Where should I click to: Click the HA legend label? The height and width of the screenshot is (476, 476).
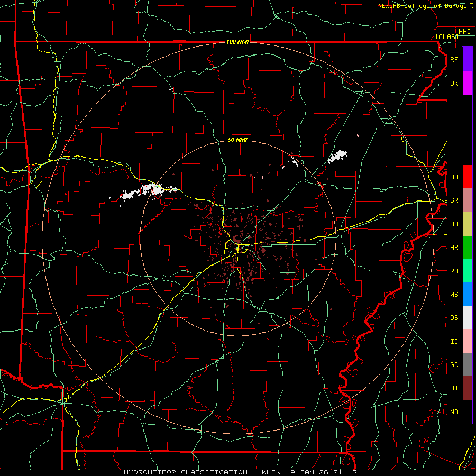coord(454,177)
